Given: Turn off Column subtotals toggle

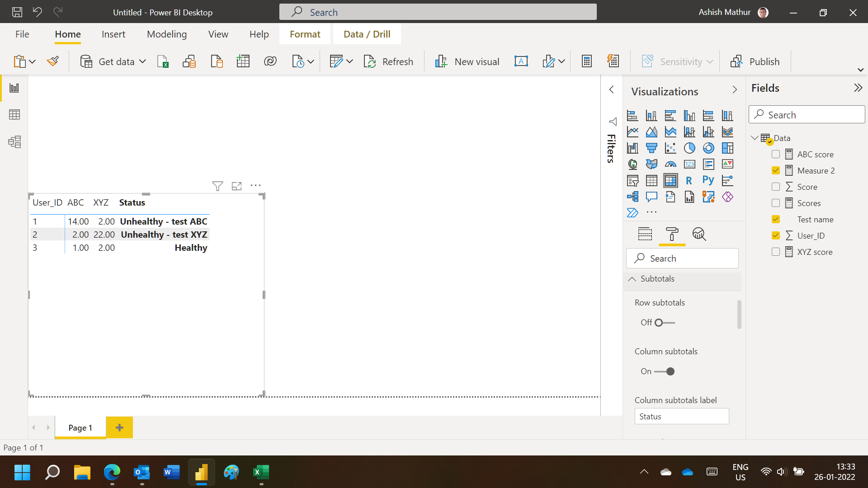Looking at the screenshot, I should [664, 371].
